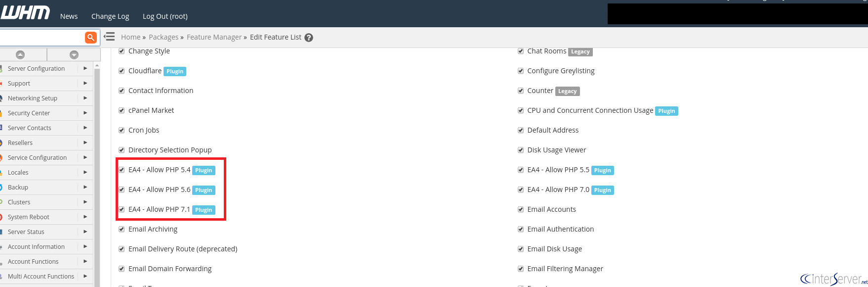868x287 pixels.
Task: Uncheck the Change Style checkbox
Action: (122, 51)
